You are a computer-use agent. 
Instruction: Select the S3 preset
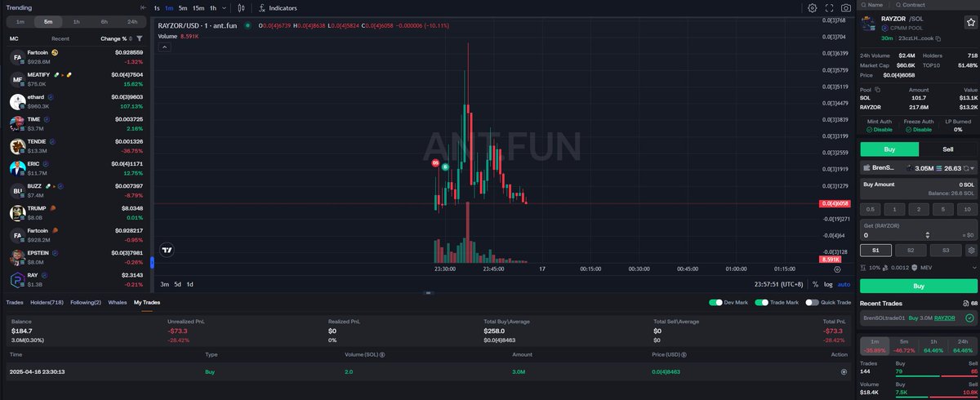[x=945, y=250]
